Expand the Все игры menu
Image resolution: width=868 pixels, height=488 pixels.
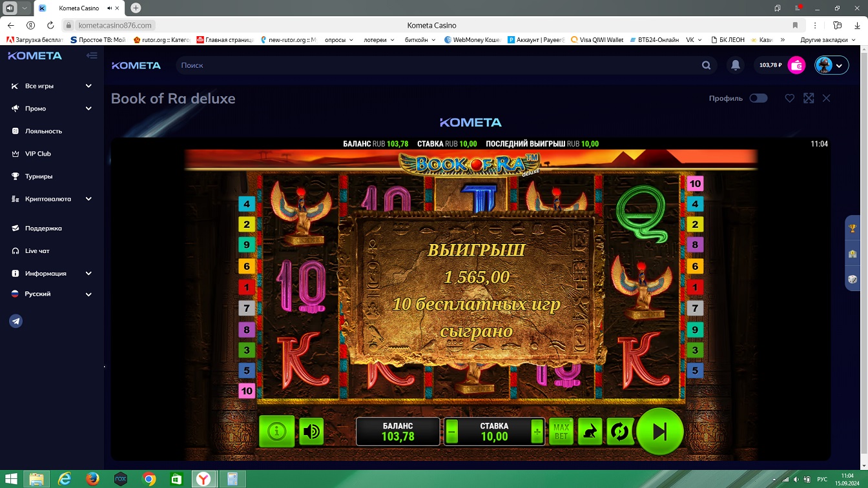point(52,86)
